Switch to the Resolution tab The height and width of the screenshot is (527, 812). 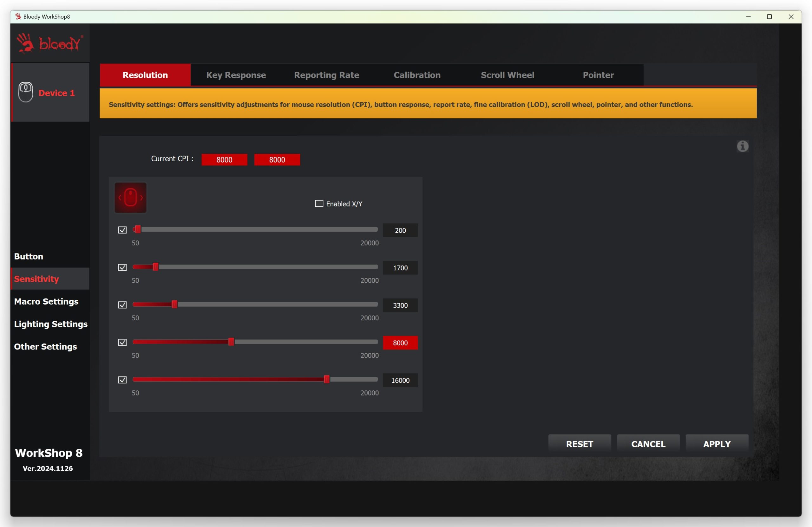point(145,75)
